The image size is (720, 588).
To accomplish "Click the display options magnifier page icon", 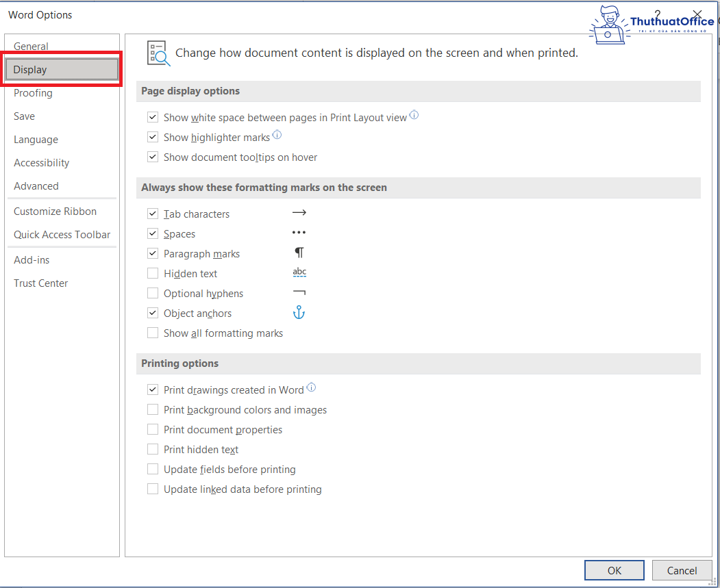I will (x=158, y=53).
